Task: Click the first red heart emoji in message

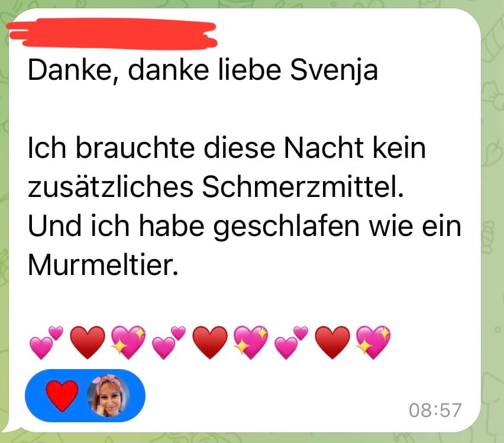Action: point(88,342)
